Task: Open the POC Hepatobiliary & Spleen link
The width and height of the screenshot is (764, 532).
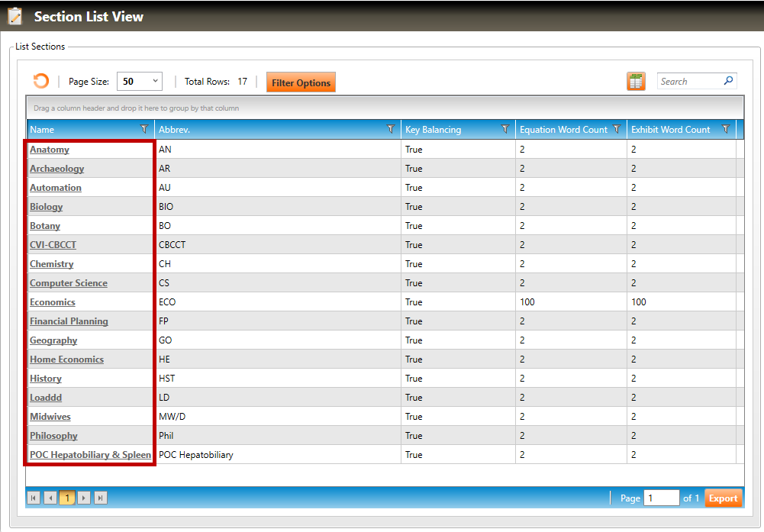Action: coord(90,455)
